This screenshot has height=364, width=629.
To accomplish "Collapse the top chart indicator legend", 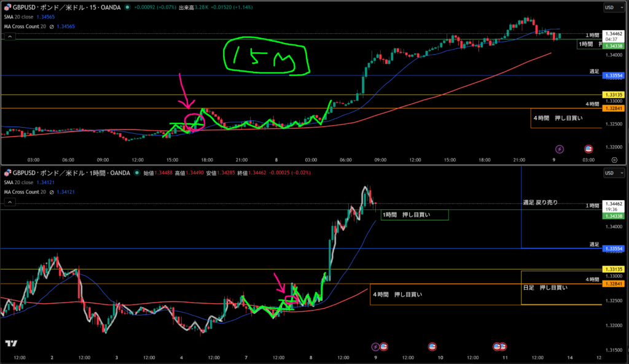I will coord(10,37).
